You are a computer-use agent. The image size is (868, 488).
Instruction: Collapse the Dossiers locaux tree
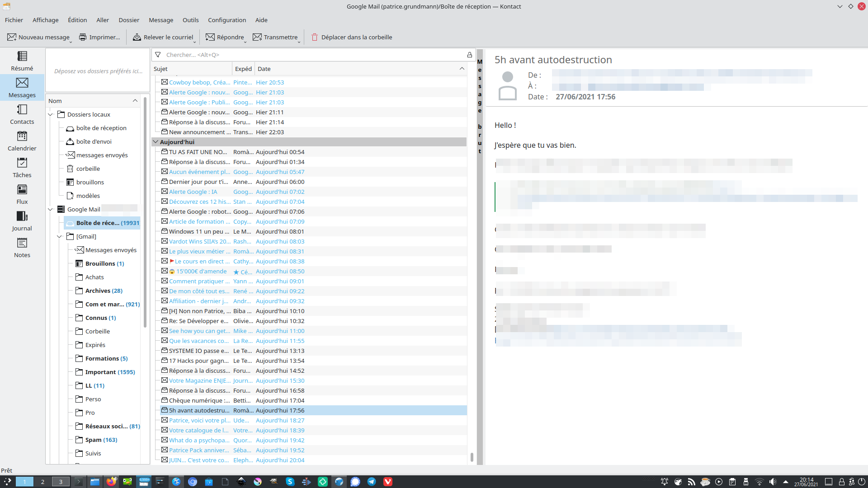(51, 115)
